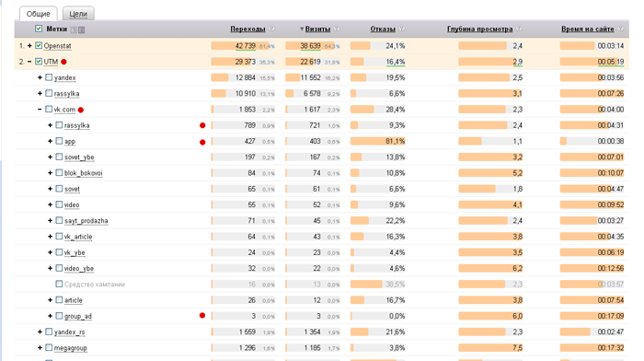Viewport: 644px width, 361px height.
Task: Click the first view-mode icon next to Метки
Action: [x=74, y=29]
